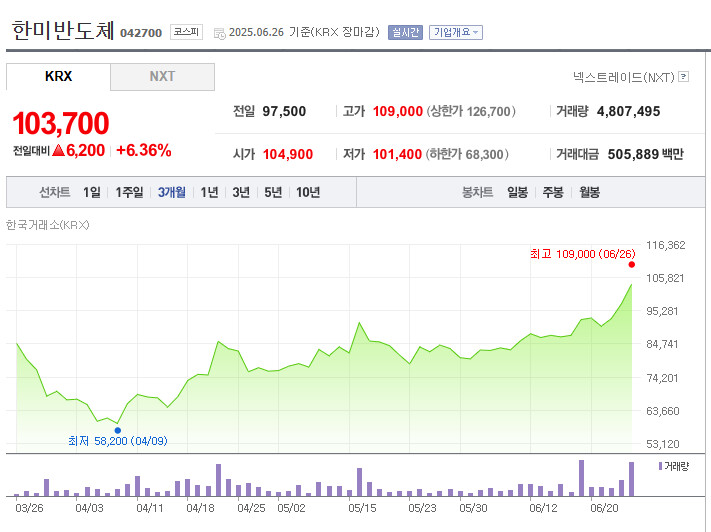
Task: Click the 거래량 value 4,807,495
Action: (x=628, y=111)
